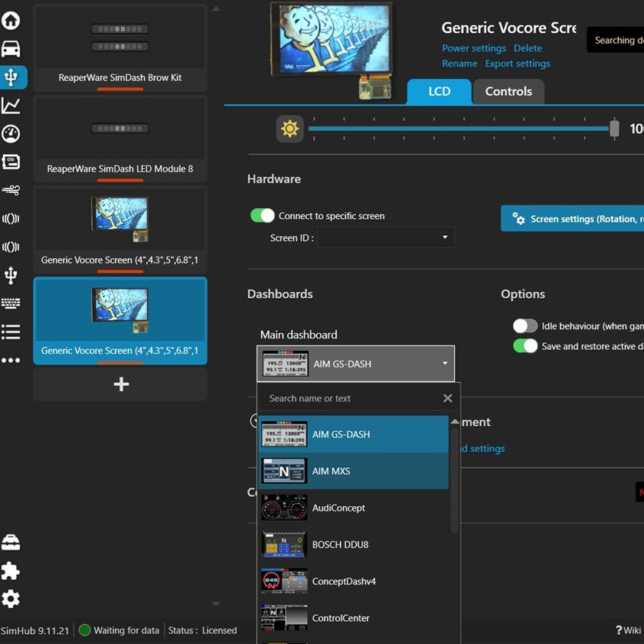The width and height of the screenshot is (644, 644).
Task: Select AIM MXS in dashboard list
Action: [x=353, y=471]
